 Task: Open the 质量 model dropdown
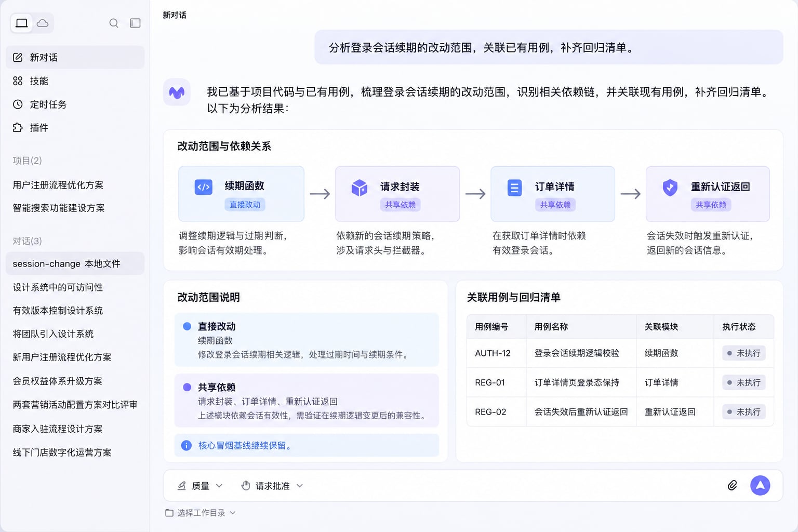coord(200,486)
